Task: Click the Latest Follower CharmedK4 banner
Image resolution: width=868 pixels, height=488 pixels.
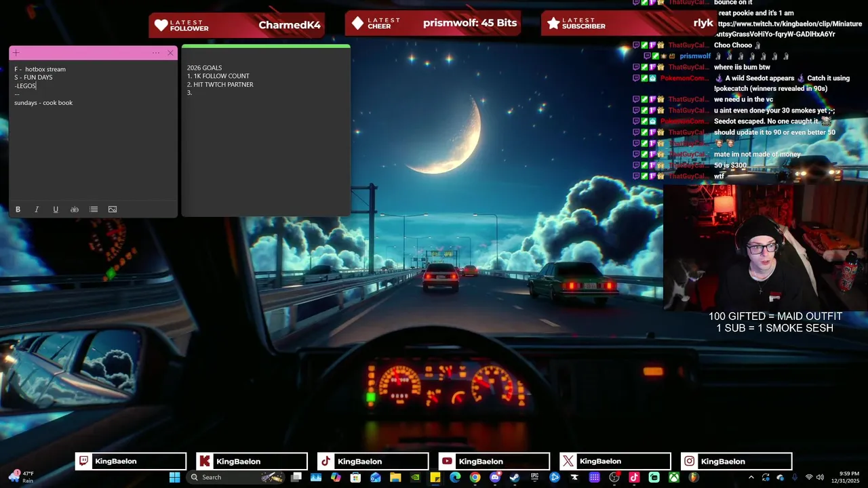Action: (x=236, y=25)
